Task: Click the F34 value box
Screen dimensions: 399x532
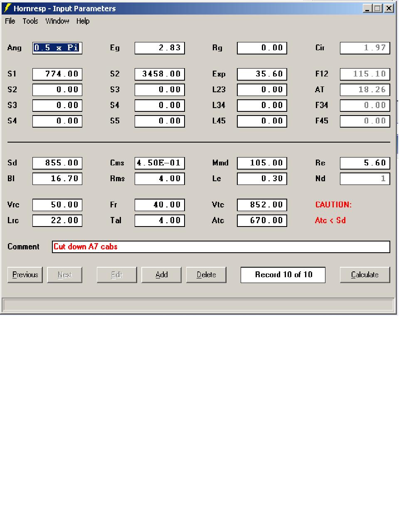Action: click(x=365, y=106)
